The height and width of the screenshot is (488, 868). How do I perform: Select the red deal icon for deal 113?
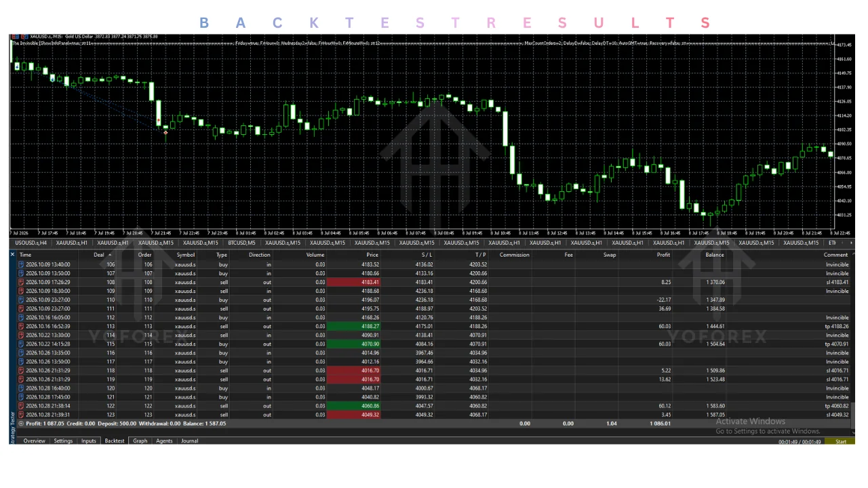click(x=22, y=326)
